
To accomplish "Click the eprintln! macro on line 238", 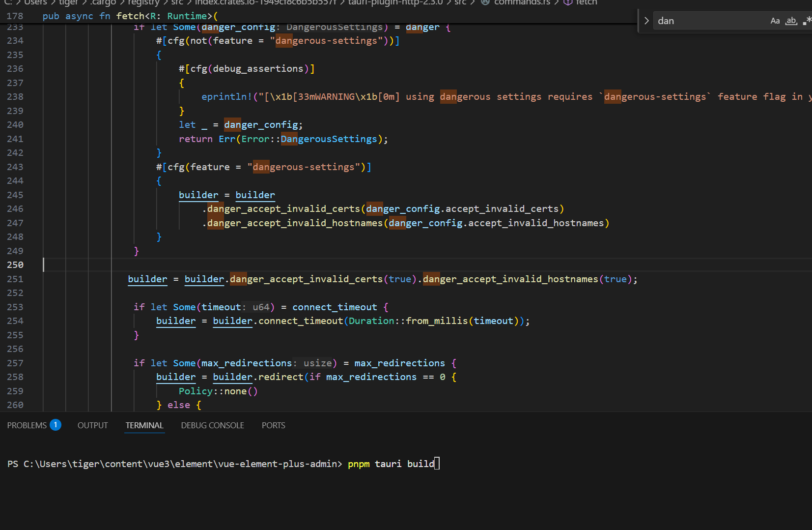I will point(227,97).
